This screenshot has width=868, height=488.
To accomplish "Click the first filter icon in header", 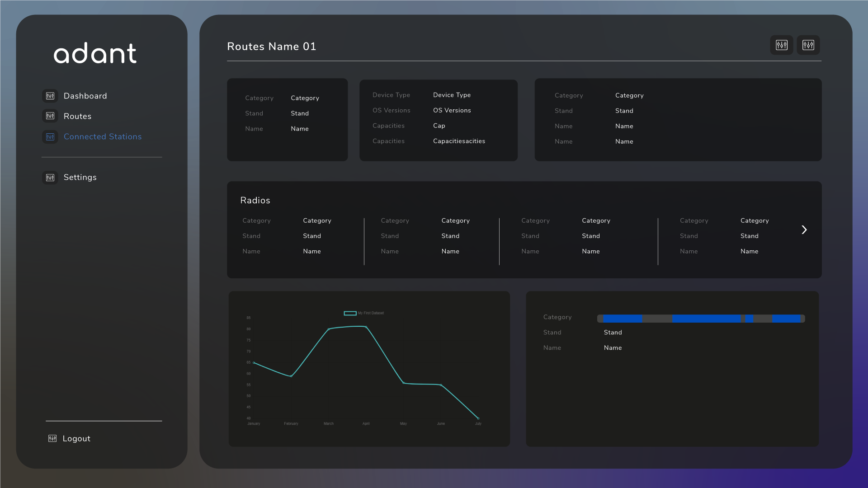I will pyautogui.click(x=782, y=45).
